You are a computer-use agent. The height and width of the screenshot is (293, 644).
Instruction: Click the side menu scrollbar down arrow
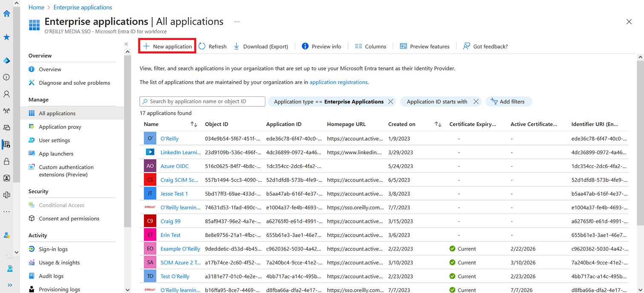click(x=127, y=290)
